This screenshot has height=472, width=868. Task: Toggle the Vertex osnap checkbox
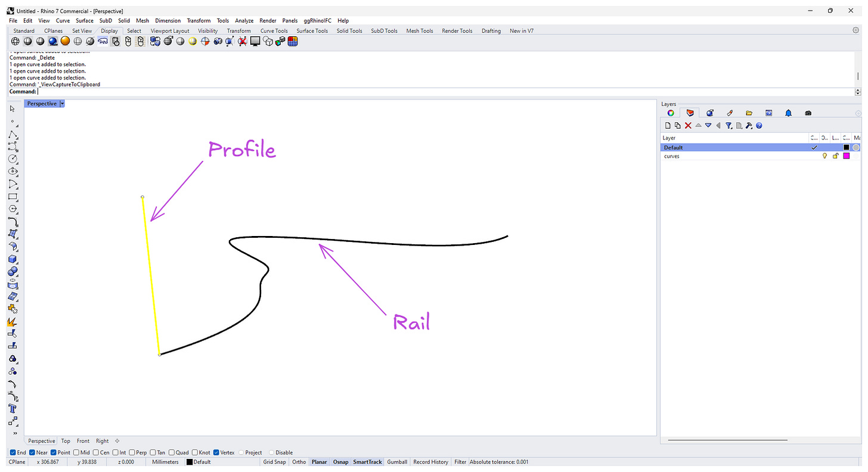(x=216, y=452)
